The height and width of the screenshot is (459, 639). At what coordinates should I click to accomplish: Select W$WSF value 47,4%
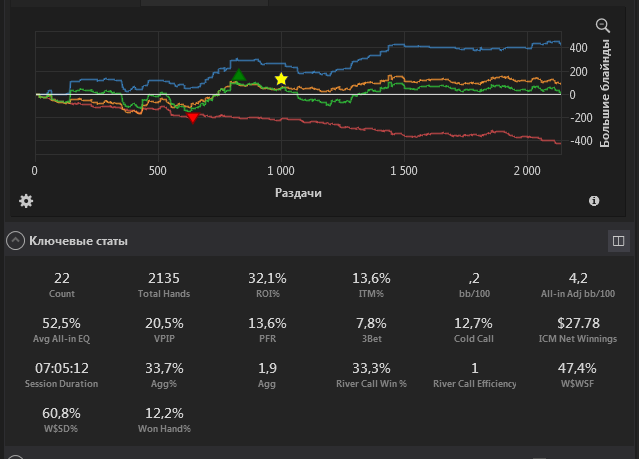[x=577, y=368]
